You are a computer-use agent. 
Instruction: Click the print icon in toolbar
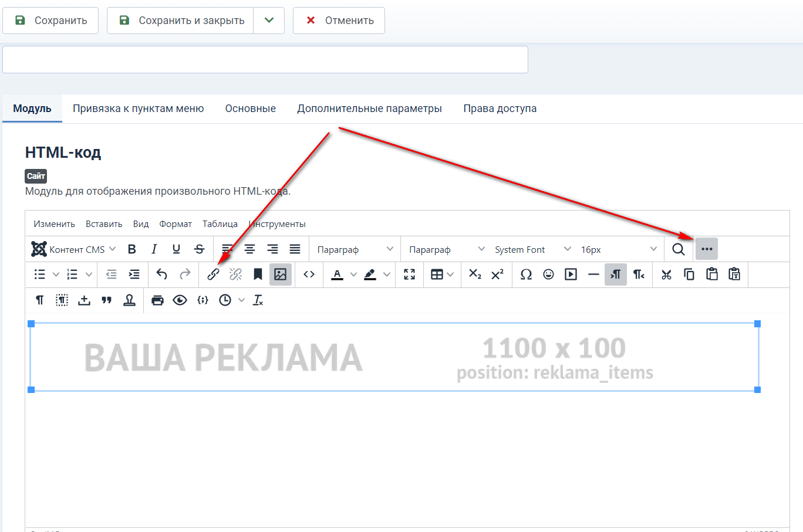point(157,300)
